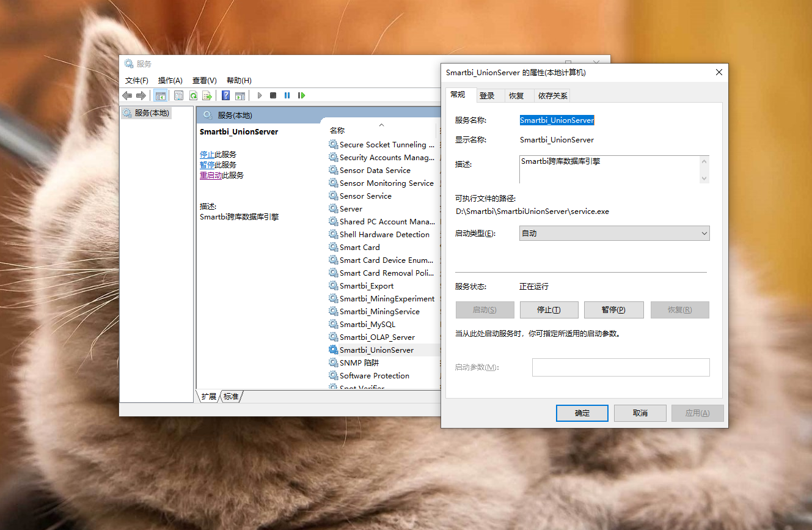The image size is (812, 530).
Task: Click the greyed-out 恢复(R) button
Action: coord(679,310)
